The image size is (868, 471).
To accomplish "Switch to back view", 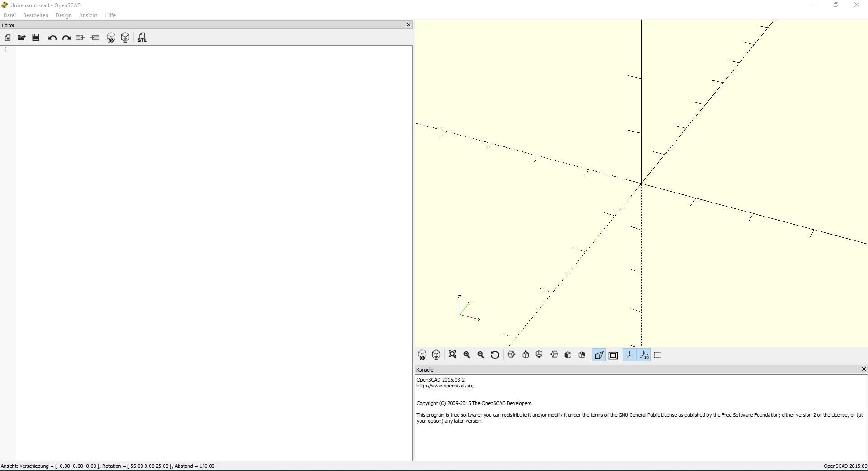I will tap(582, 355).
